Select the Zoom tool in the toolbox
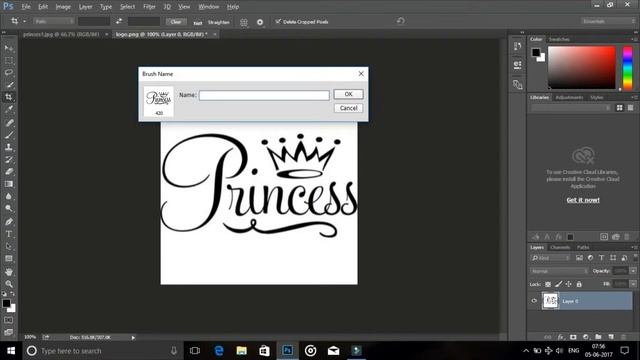 coord(9,284)
